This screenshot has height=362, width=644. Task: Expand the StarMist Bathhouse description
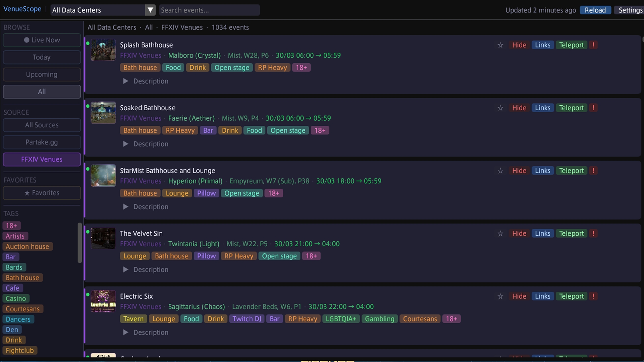coord(146,207)
